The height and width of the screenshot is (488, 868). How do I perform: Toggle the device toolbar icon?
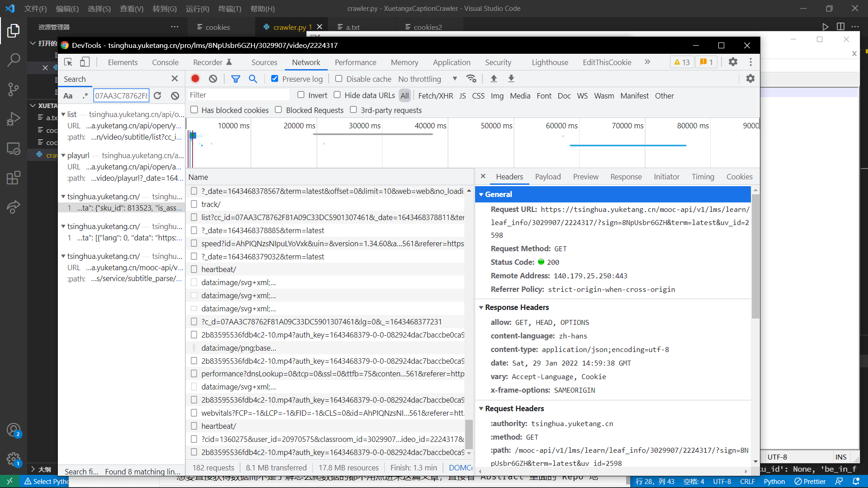point(85,62)
